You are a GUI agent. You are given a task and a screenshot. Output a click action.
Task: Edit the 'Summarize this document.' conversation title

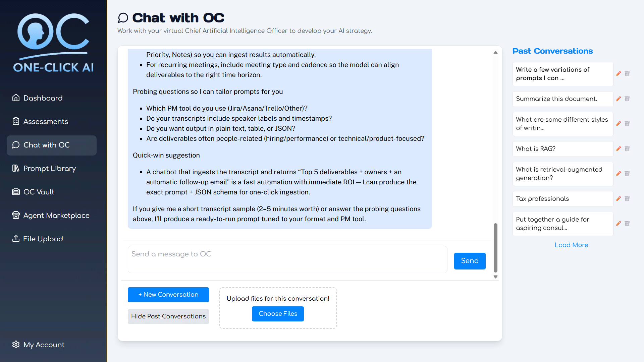(619, 99)
